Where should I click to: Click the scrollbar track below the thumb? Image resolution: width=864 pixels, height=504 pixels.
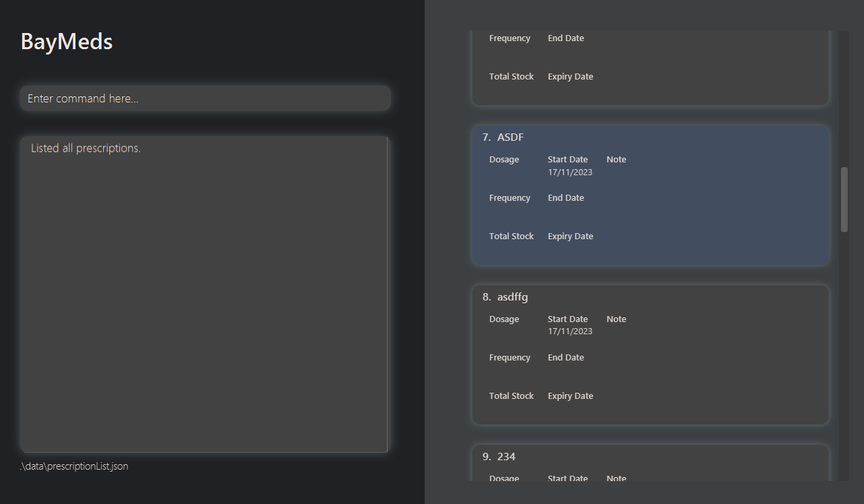pos(844,357)
